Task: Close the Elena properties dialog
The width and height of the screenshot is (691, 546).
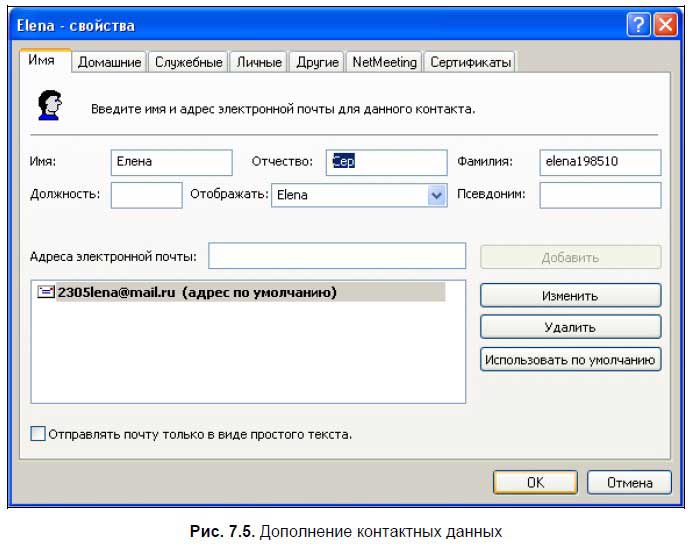Action: point(665,25)
